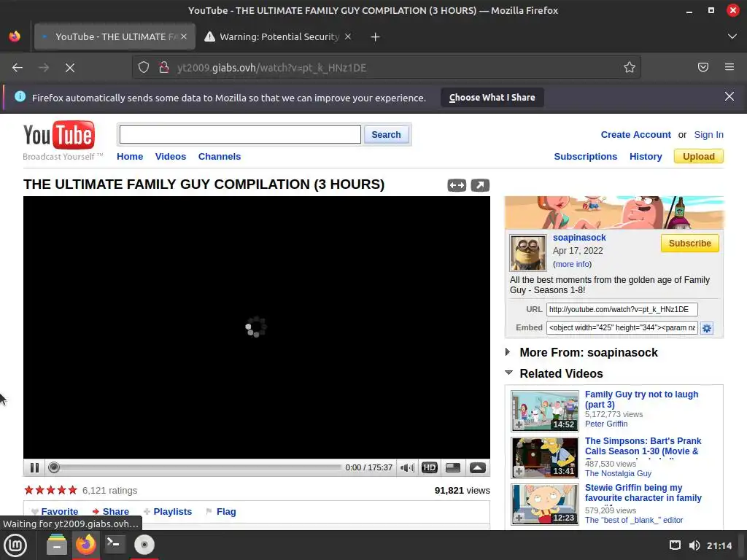Select the Embed code field
The image size is (747, 560).
(622, 327)
